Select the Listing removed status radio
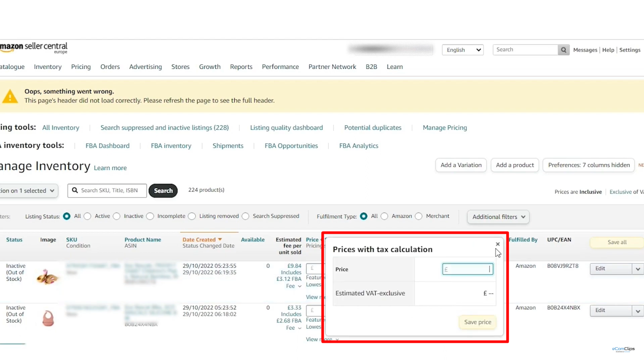Viewport: 644px width, 362px height. [192, 216]
